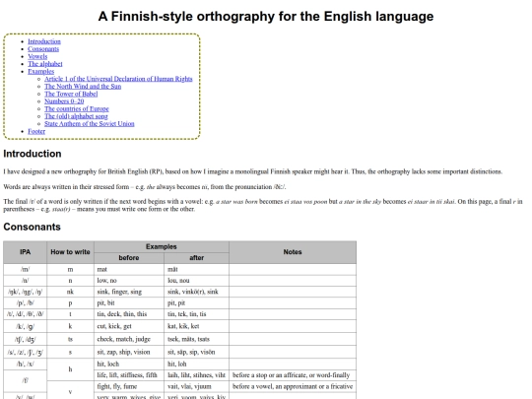Click the Introduction section heading
The width and height of the screenshot is (532, 399).
(x=33, y=154)
